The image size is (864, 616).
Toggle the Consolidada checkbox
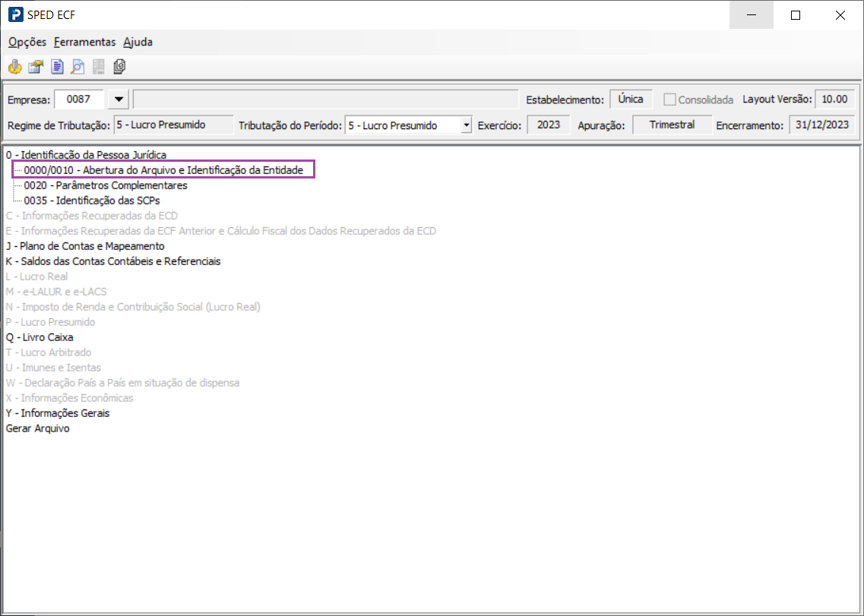(x=669, y=100)
